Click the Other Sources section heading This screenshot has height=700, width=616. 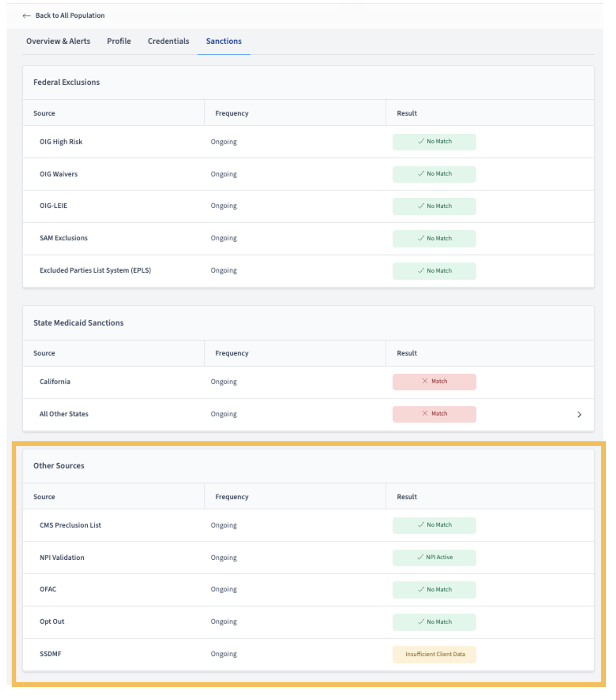(x=59, y=466)
